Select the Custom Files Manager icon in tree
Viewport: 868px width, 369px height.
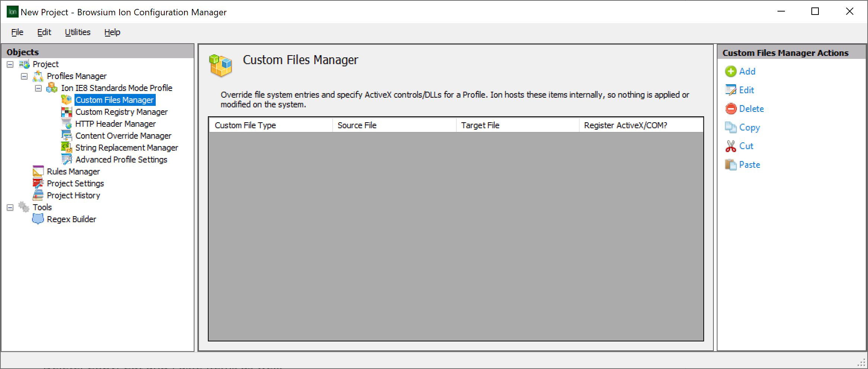coord(67,100)
